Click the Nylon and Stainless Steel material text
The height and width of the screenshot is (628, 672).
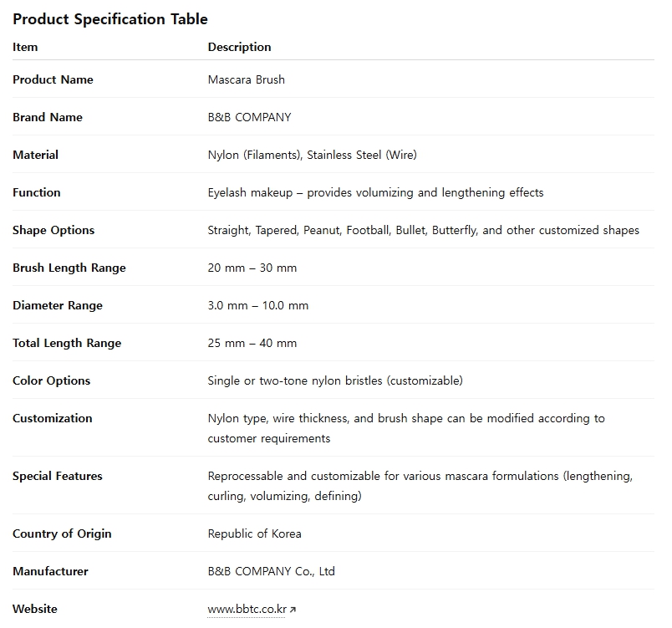[312, 155]
